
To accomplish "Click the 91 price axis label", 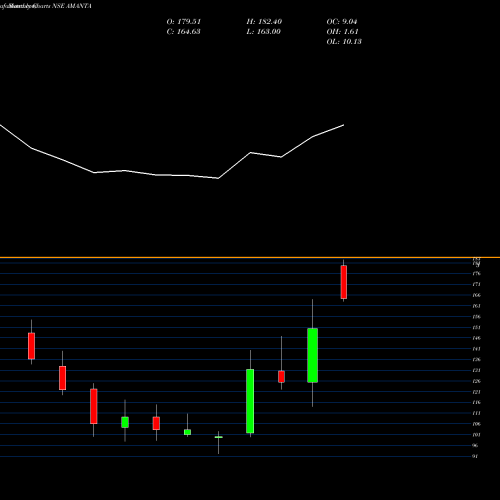I will (x=475, y=456).
